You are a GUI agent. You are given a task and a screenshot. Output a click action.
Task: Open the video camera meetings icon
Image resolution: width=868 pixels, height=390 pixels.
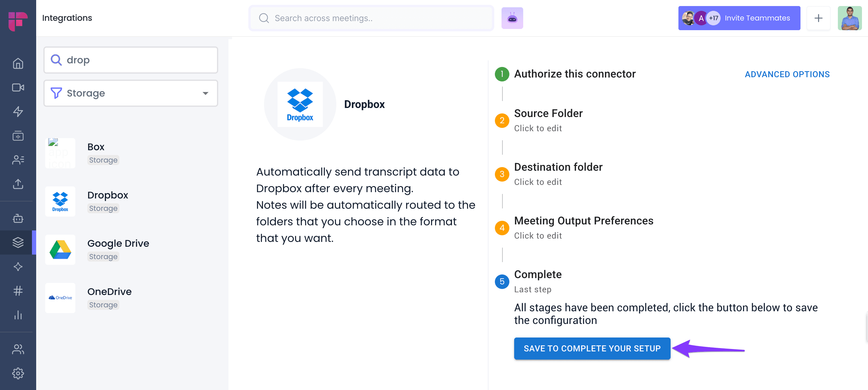18,87
